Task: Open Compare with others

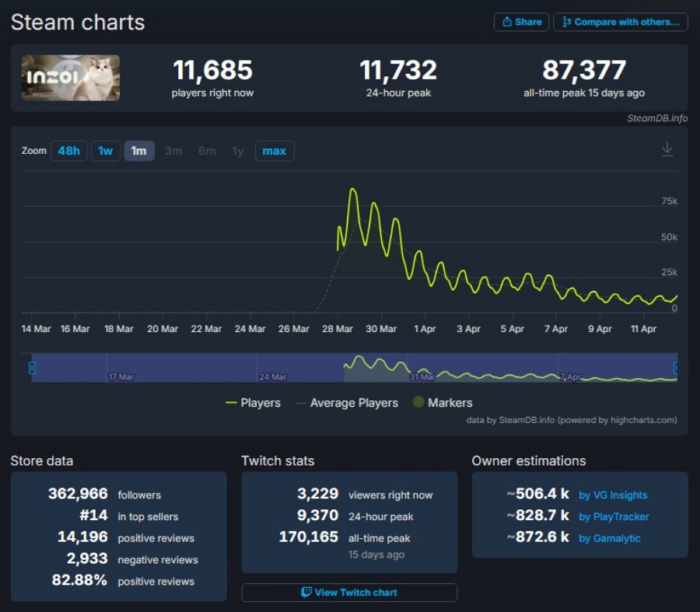Action: click(621, 22)
